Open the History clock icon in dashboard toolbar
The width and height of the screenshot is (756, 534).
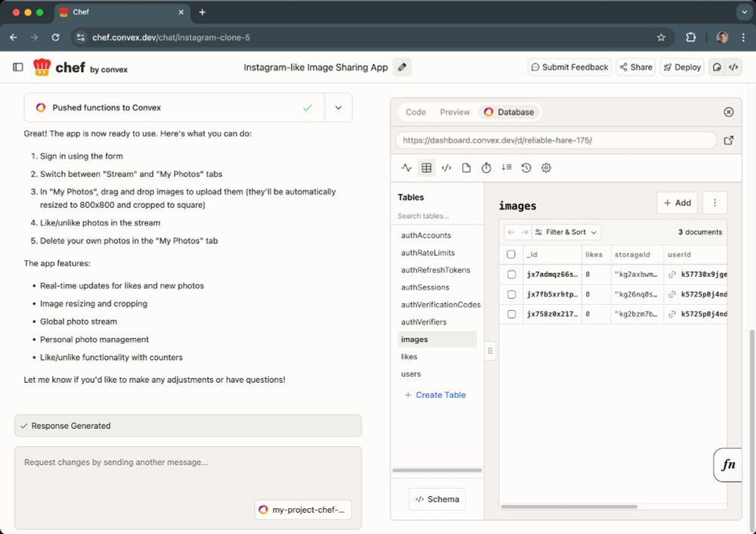click(526, 168)
